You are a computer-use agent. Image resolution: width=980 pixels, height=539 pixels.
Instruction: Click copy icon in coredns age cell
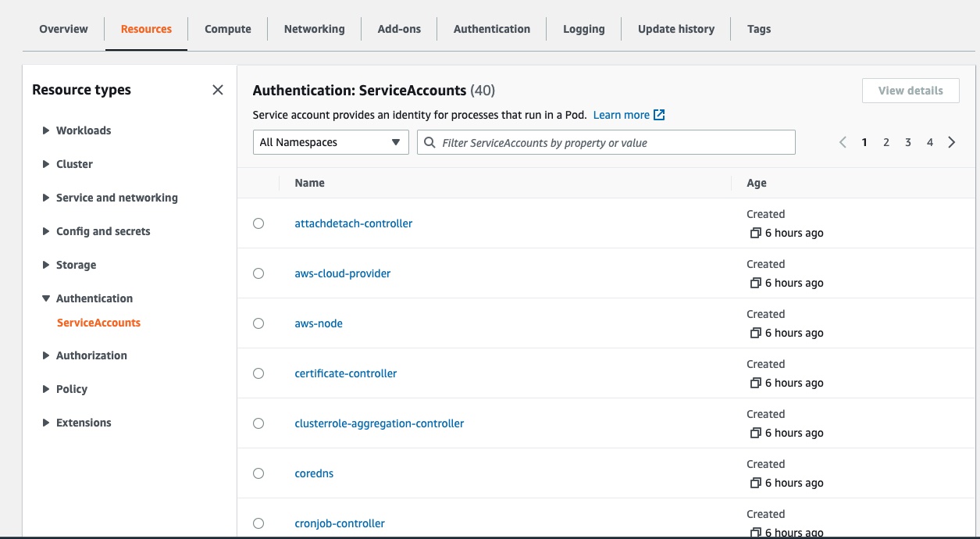(x=755, y=483)
